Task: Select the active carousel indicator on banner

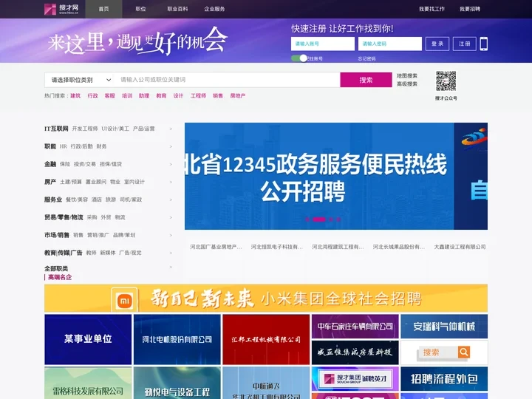Action: coord(319,219)
